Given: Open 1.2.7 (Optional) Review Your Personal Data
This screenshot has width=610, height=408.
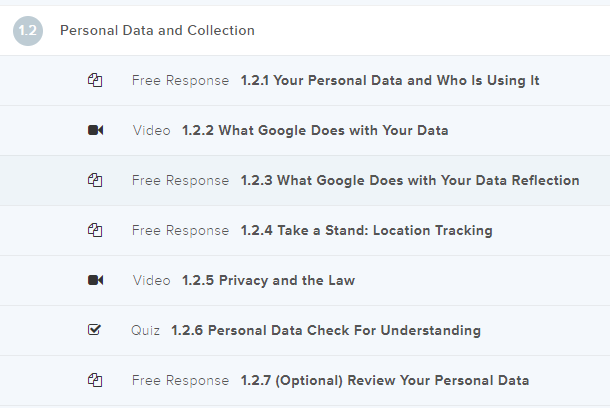Looking at the screenshot, I should click(385, 380).
